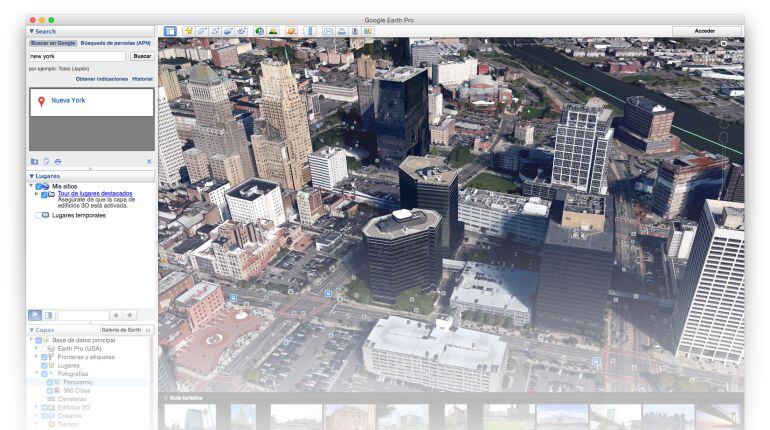
Task: Switch to Buscar en Google tab
Action: pyautogui.click(x=53, y=43)
